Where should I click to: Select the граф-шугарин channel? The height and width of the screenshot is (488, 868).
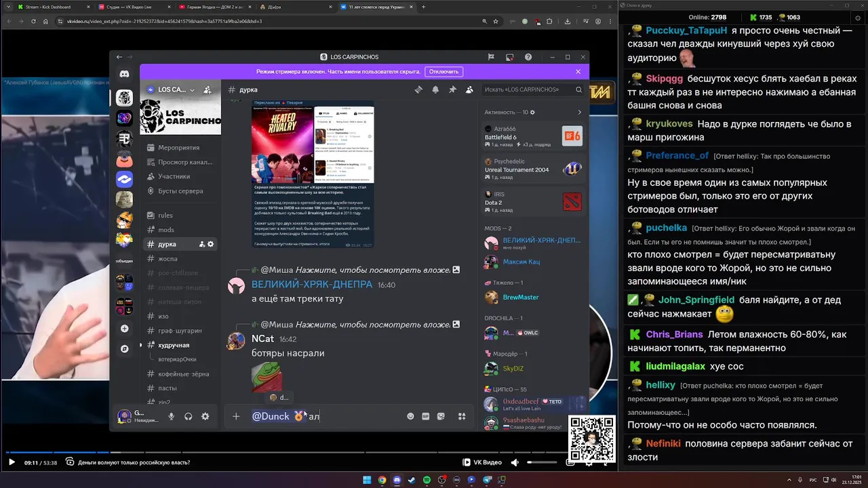(x=180, y=331)
